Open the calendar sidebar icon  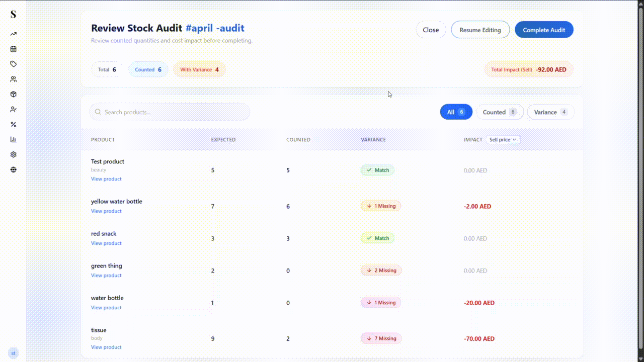point(13,49)
